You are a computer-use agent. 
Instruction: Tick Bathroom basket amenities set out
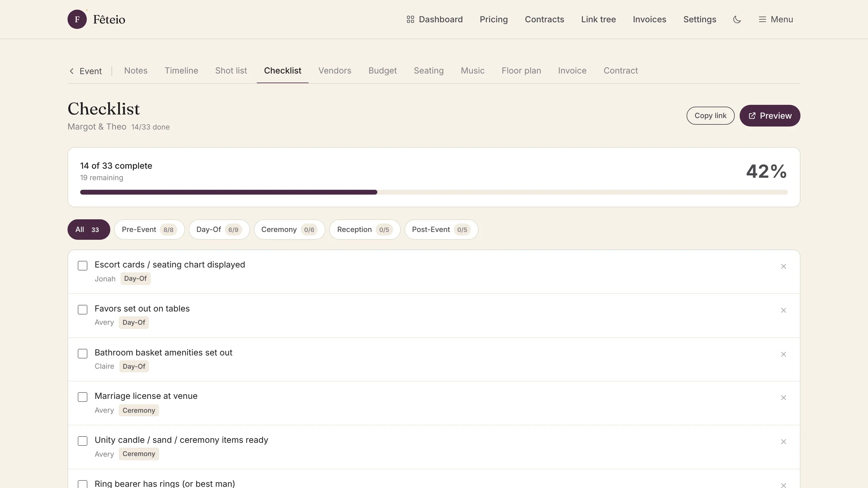(x=83, y=354)
